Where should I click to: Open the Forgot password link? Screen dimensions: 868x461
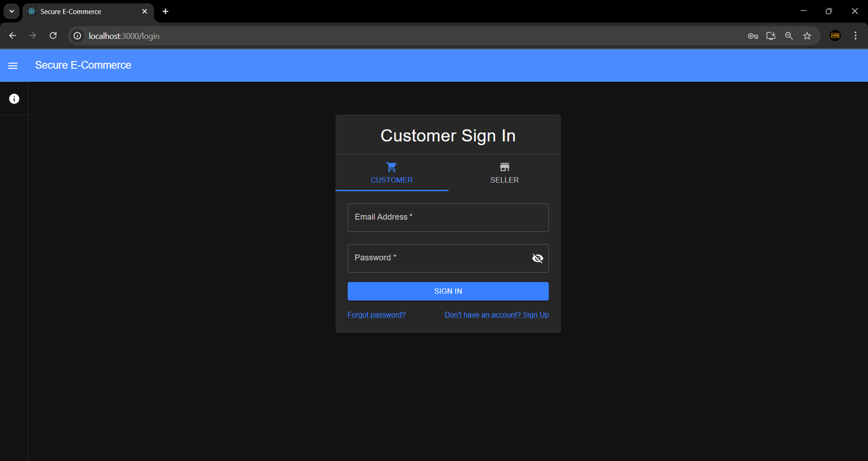(x=376, y=315)
